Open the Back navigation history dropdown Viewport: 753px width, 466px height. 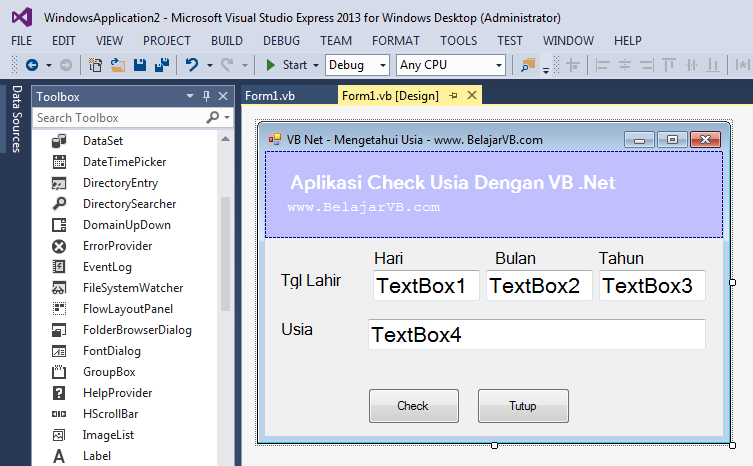tap(49, 65)
